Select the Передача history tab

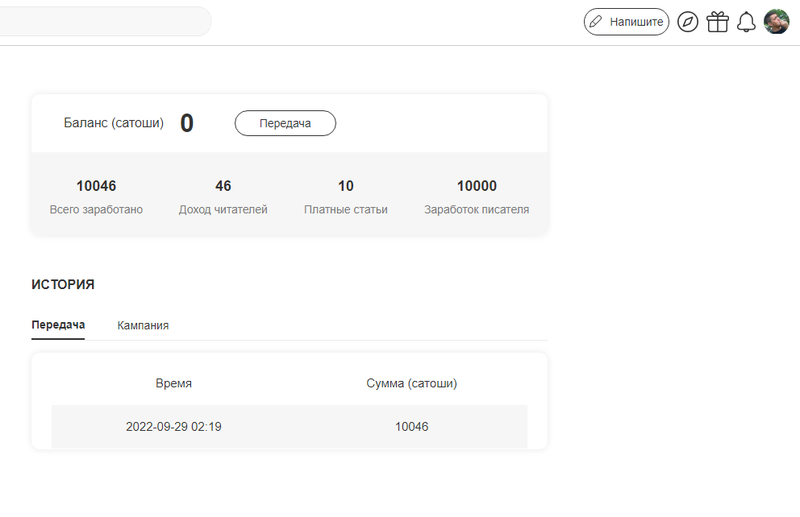coord(58,325)
